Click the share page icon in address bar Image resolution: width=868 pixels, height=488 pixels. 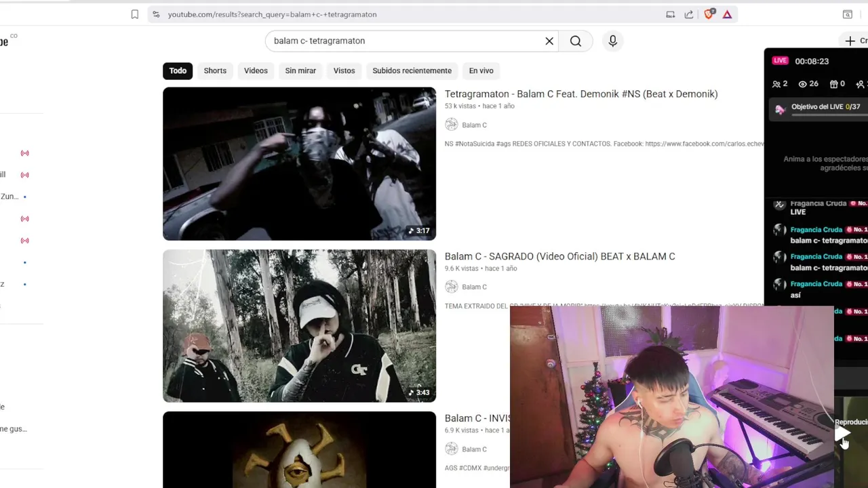(x=689, y=14)
